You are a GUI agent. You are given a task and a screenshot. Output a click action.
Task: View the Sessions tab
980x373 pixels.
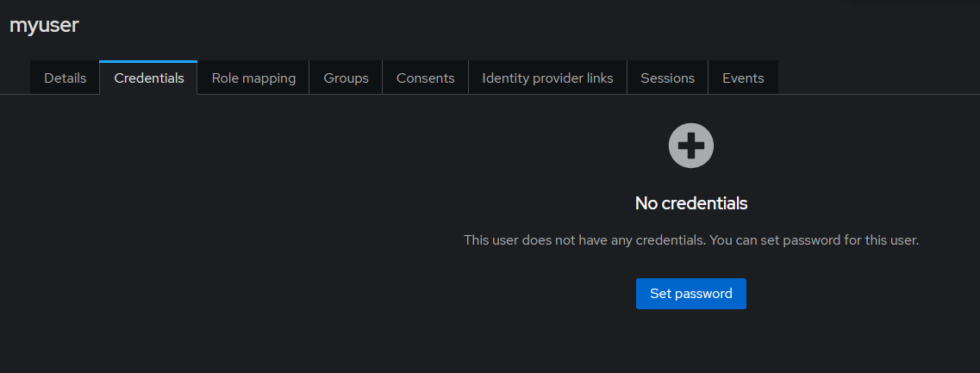click(x=667, y=78)
